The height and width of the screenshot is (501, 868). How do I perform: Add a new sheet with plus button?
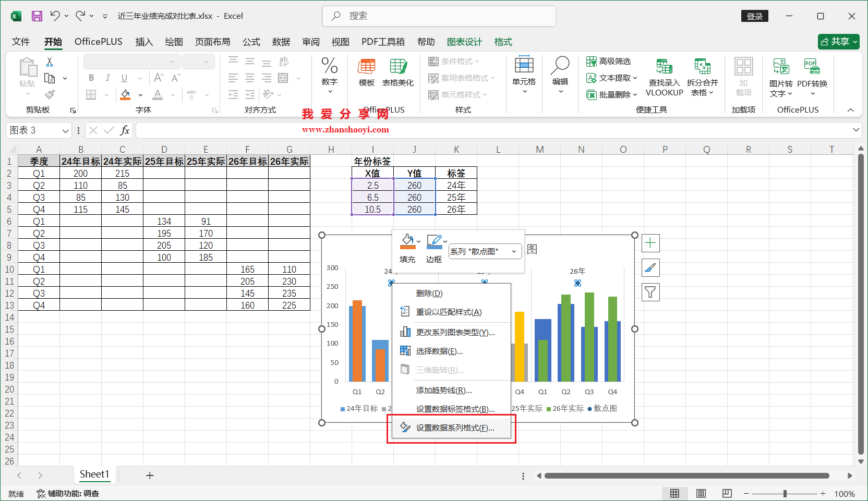click(x=150, y=475)
